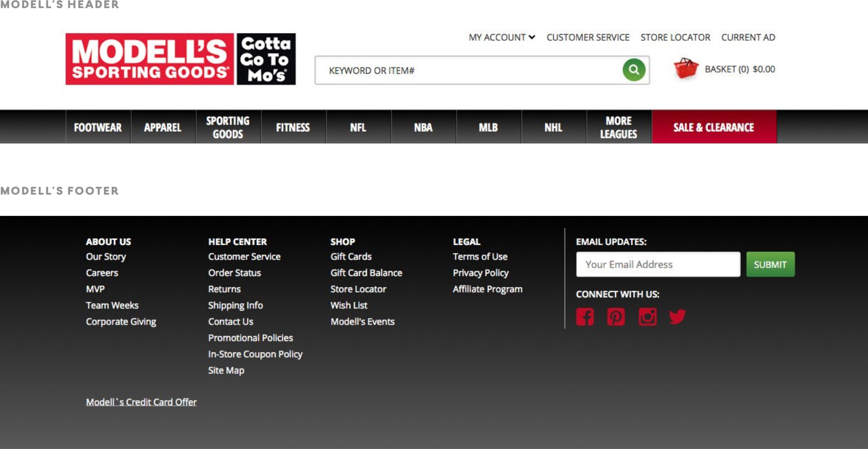
Task: View Shipping Info link
Action: click(x=235, y=305)
